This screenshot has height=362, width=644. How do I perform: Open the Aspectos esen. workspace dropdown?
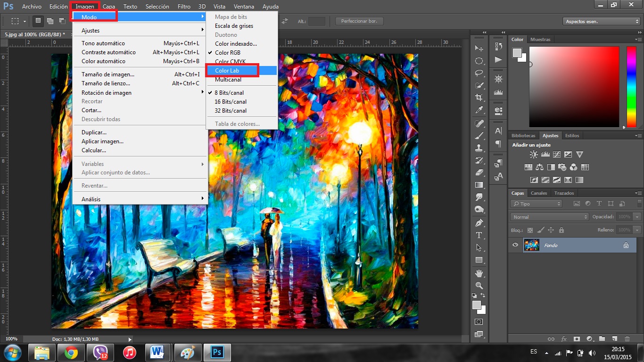coord(601,21)
